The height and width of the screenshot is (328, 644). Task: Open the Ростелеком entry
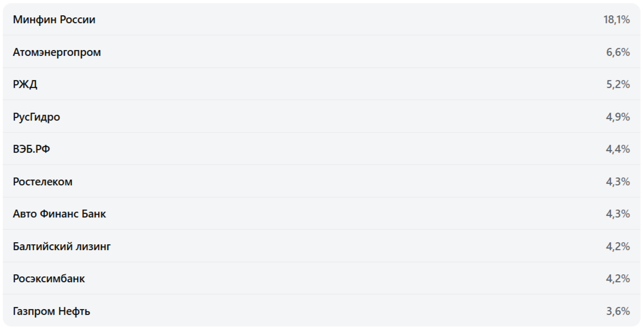pos(43,182)
